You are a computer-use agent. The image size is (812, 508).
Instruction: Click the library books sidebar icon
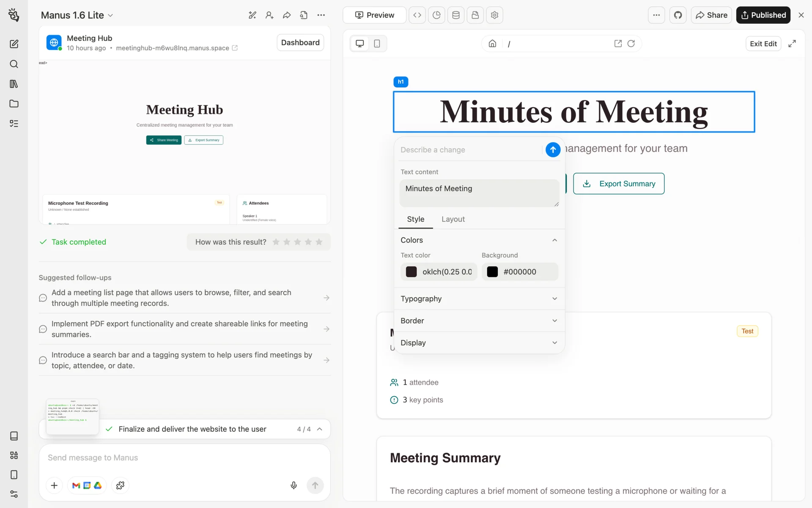coord(14,84)
